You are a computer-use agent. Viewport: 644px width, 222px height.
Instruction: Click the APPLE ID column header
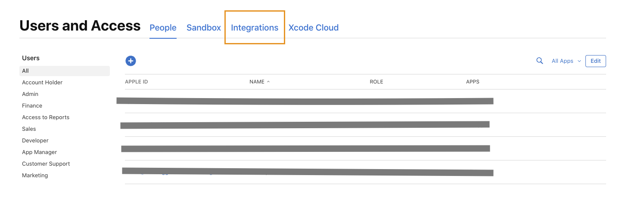(137, 82)
